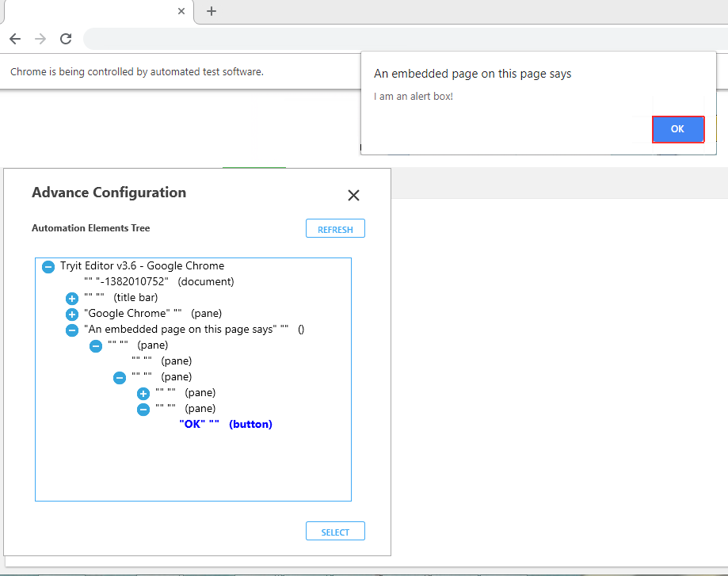Collapse the pane directly containing OK button
728x576 pixels.
(x=143, y=410)
